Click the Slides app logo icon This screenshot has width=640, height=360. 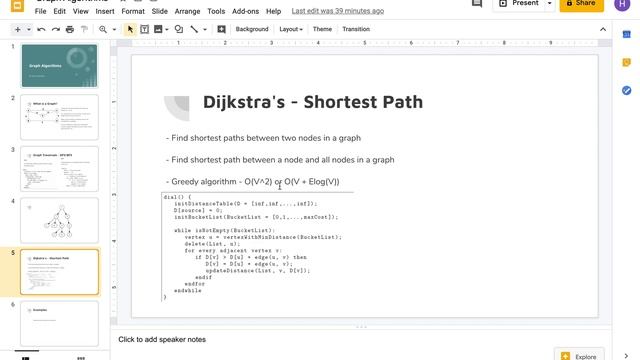[17, 6]
